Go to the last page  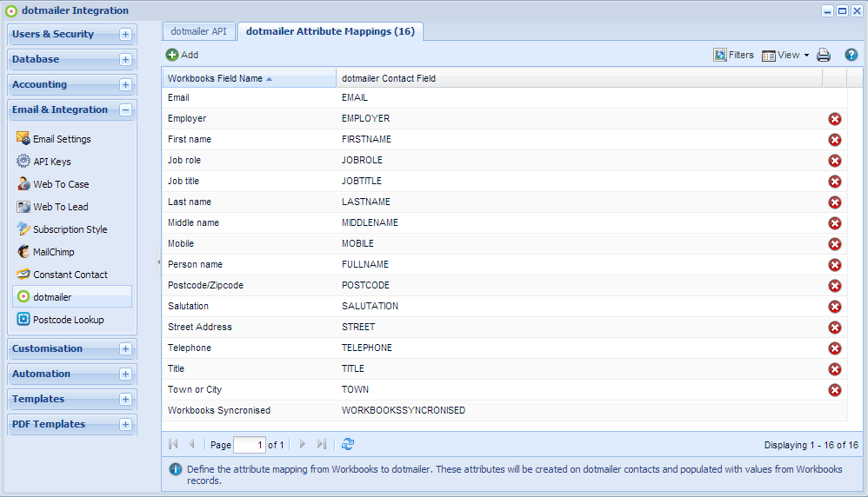coord(322,444)
